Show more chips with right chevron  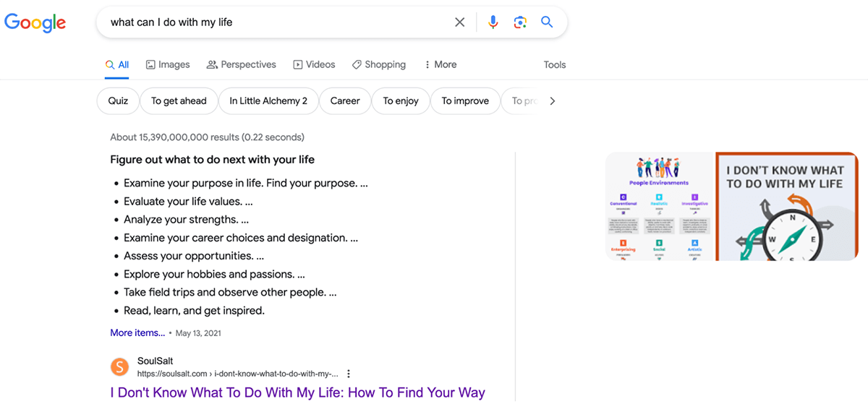pos(552,101)
